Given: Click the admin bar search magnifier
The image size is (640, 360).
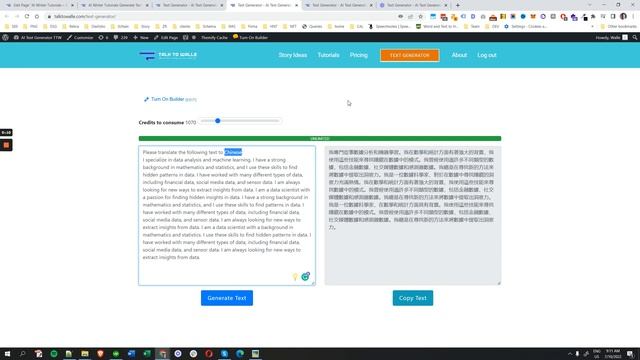Looking at the screenshot, I should [x=635, y=37].
